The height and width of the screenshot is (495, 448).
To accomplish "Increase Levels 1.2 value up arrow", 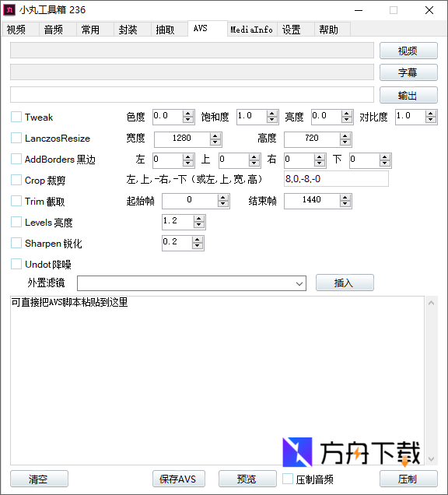I will (x=199, y=219).
